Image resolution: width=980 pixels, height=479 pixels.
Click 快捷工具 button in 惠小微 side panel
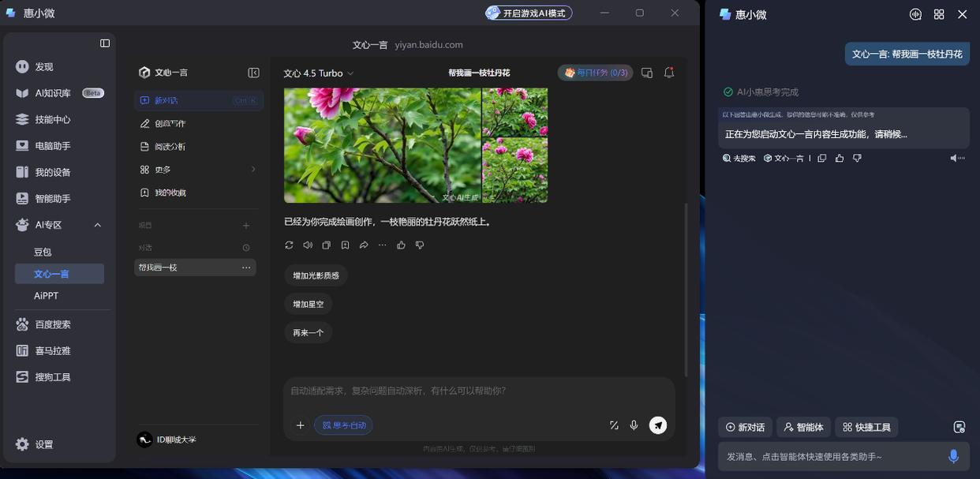(866, 427)
